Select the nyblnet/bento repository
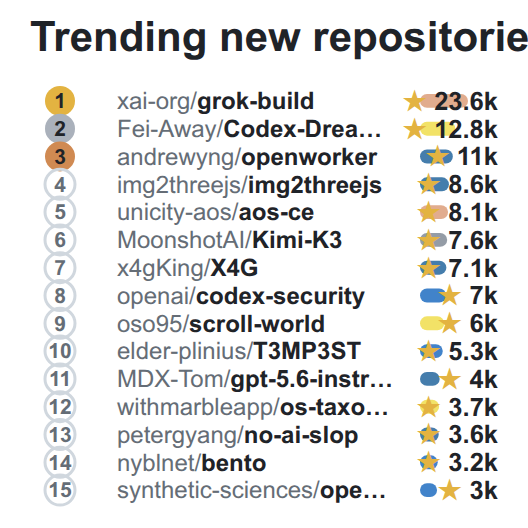Viewport: 528px width, 528px height. pyautogui.click(x=192, y=463)
